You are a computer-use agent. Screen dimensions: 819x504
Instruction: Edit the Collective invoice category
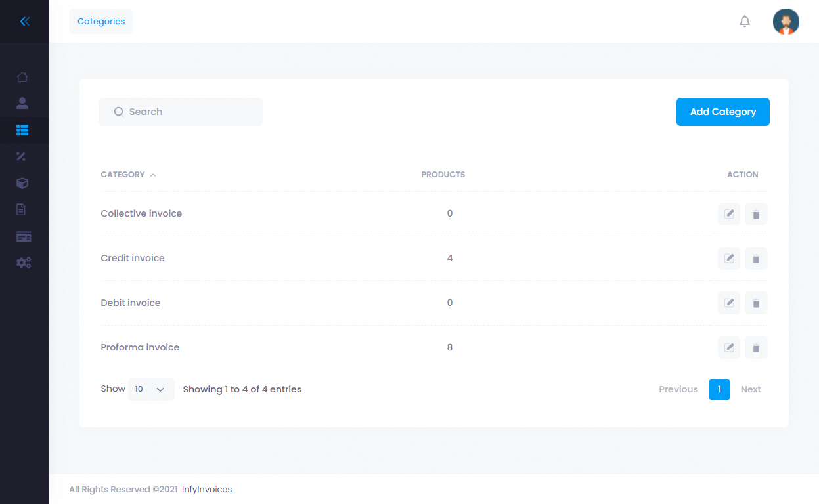[728, 214]
